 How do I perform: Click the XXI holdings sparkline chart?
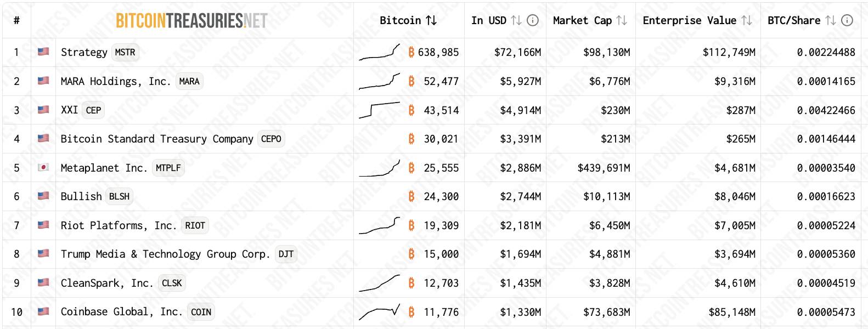point(380,110)
